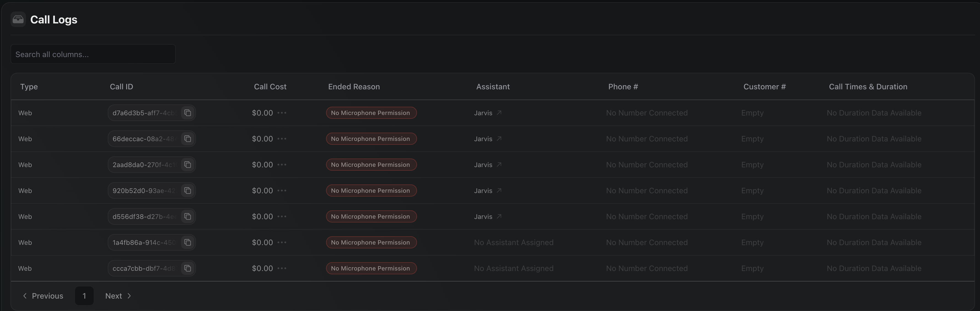The height and width of the screenshot is (311, 980).
Task: Copy call ID starting with 2aad8da0
Action: click(x=188, y=164)
